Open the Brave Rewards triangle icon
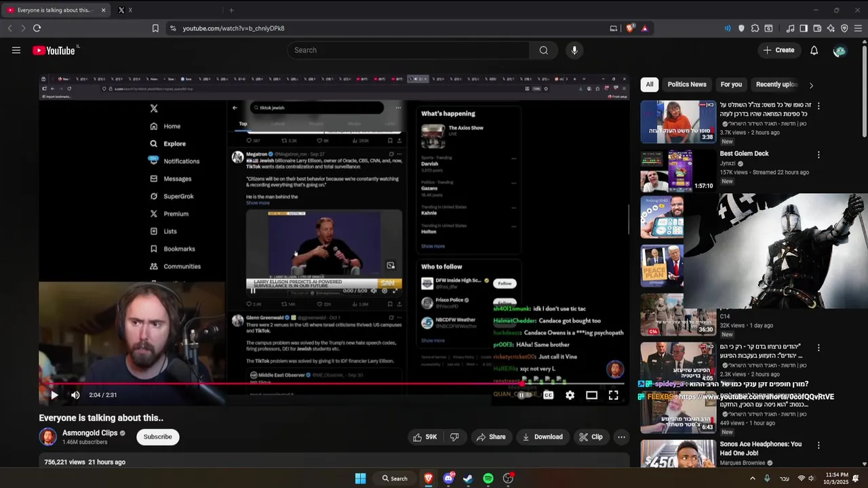The image size is (868, 488). pyautogui.click(x=644, y=28)
